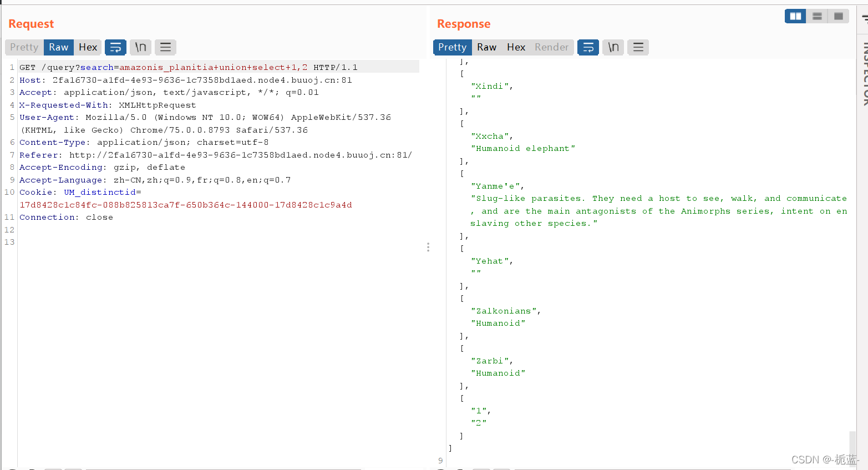
Task: Click the panel divider drag handle
Action: 428,247
